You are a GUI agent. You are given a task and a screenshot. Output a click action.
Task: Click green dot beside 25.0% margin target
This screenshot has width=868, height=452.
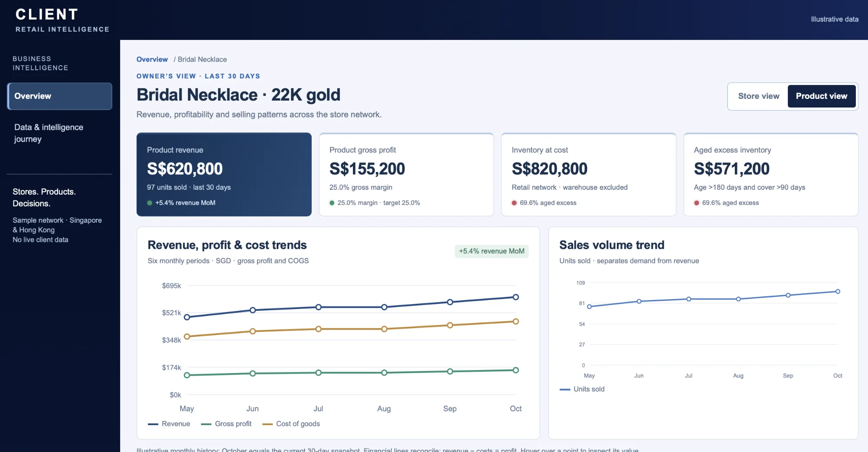point(332,203)
